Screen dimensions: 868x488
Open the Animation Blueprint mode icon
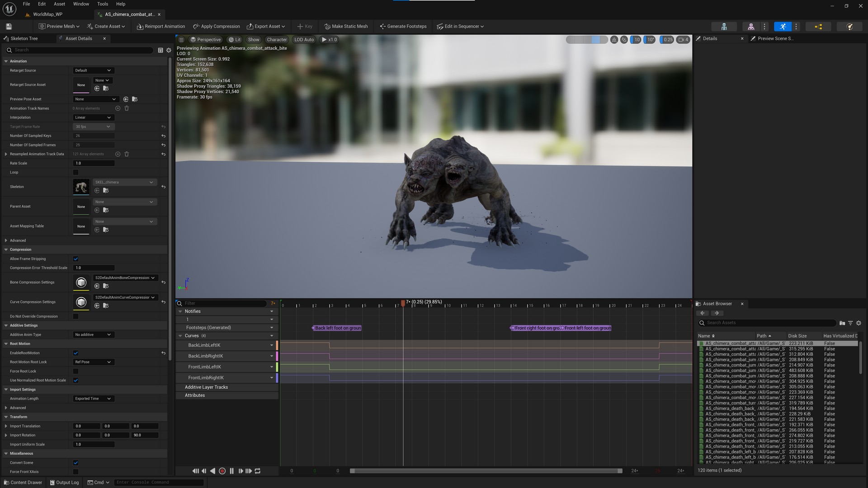818,27
